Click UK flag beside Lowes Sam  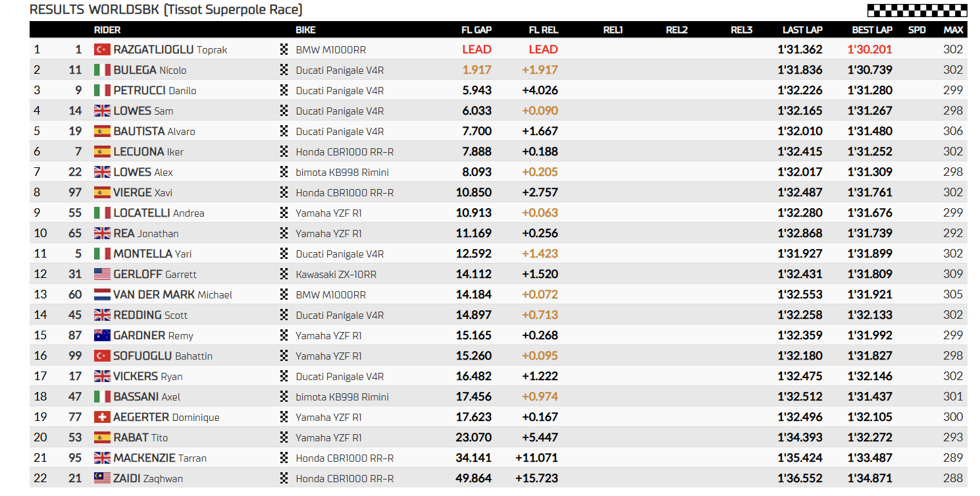(x=102, y=111)
